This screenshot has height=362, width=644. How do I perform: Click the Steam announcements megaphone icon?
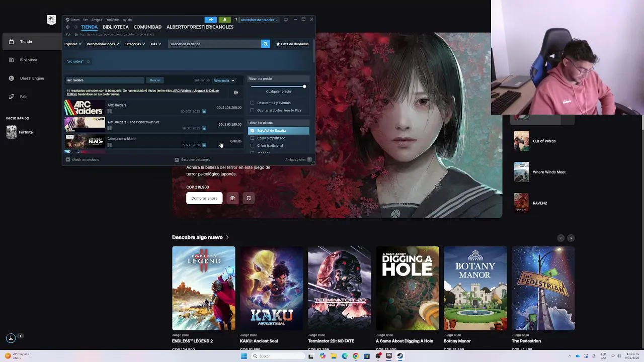(x=211, y=20)
